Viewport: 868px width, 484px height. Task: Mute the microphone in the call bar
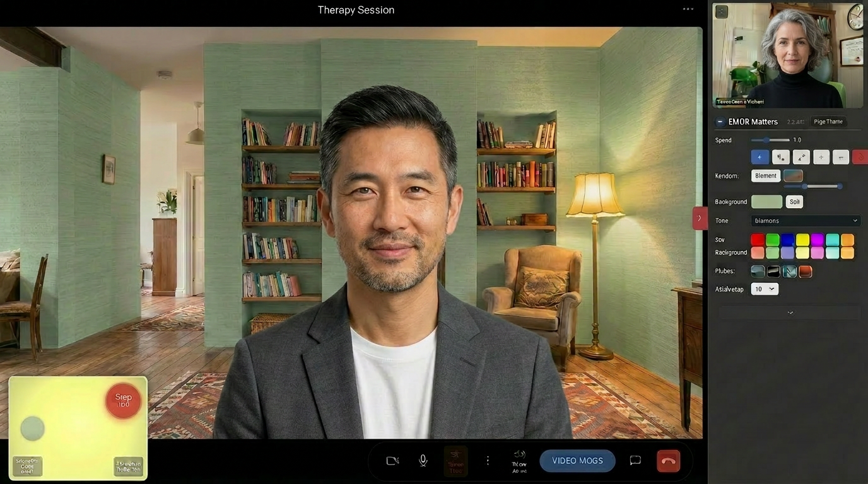coord(423,461)
